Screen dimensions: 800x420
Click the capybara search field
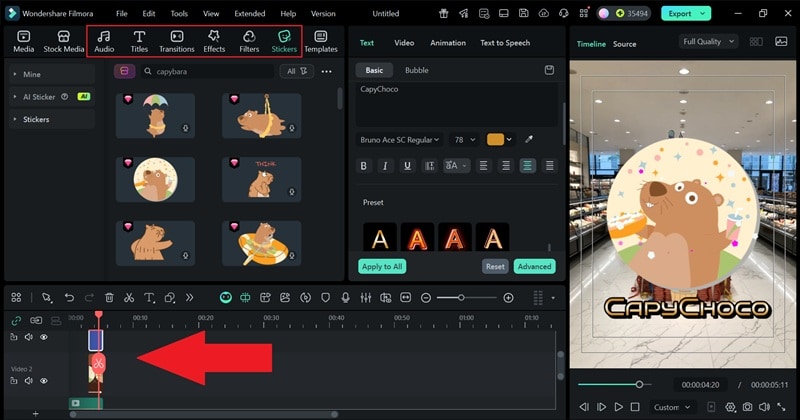[x=208, y=71]
